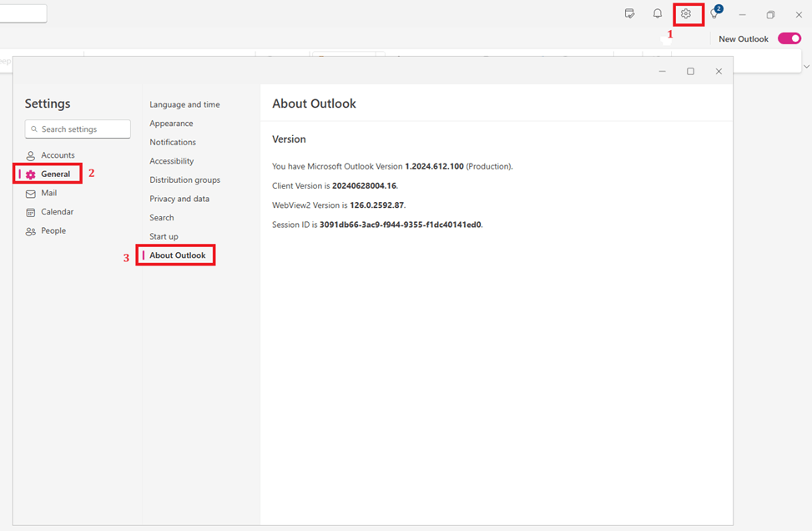
Task: Select the About Outlook subsection
Action: click(x=177, y=255)
